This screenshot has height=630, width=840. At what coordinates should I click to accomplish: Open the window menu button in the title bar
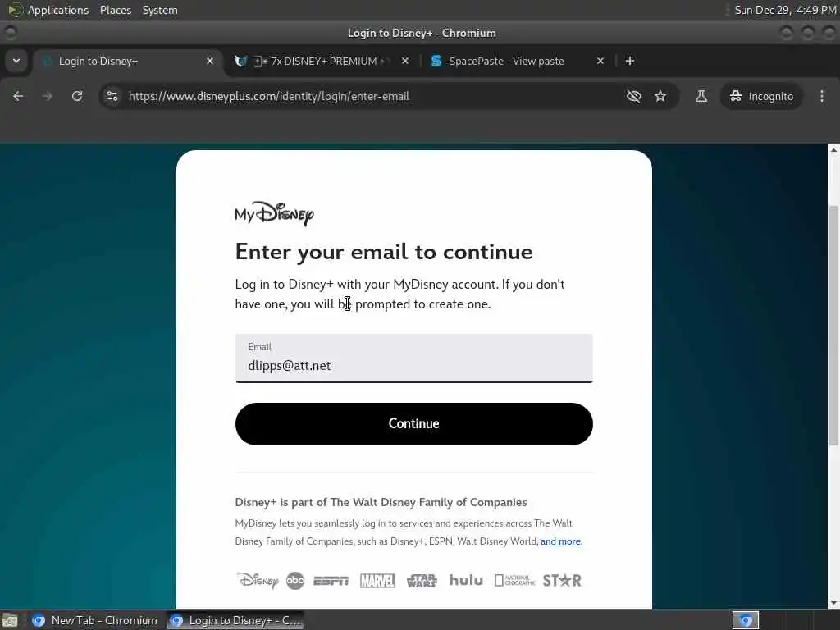point(10,33)
